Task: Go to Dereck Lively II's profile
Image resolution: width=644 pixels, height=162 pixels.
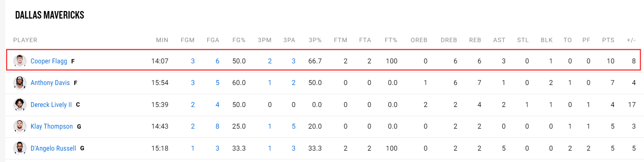Action: 51,105
